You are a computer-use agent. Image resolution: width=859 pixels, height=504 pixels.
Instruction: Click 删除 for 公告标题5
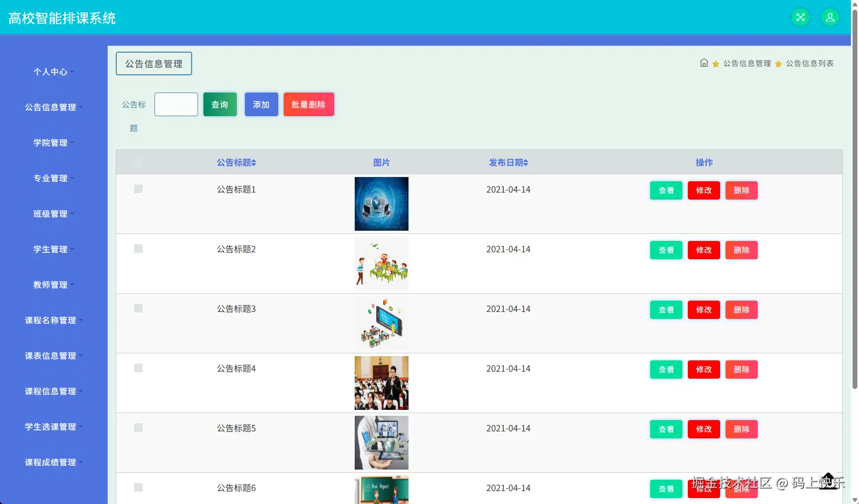pos(741,429)
